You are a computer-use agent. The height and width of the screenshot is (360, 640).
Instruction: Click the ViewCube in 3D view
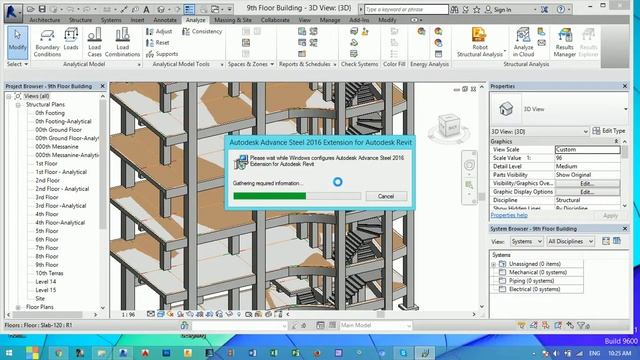(x=449, y=127)
